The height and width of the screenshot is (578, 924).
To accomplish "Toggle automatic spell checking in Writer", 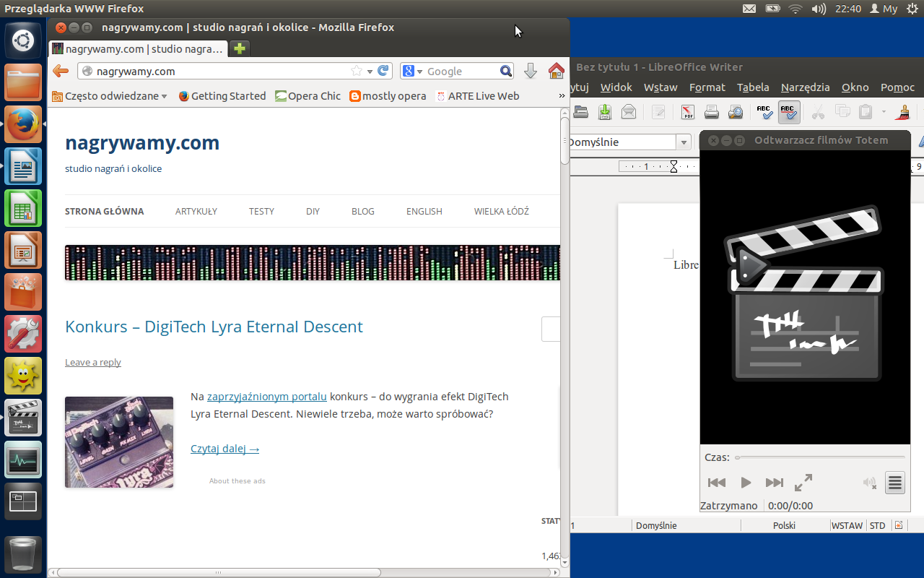I will [789, 112].
